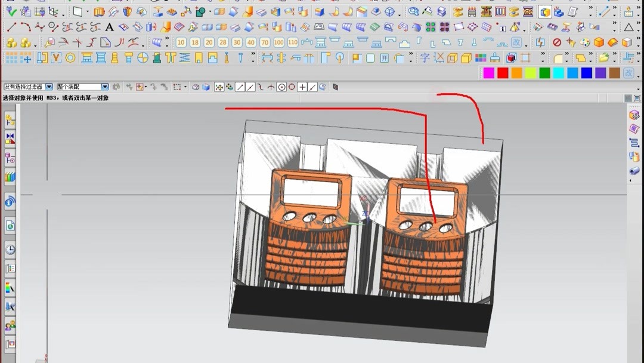Click the layer 100 button in the toolbar
Viewport: 644px width, 363px height.
pos(279,42)
